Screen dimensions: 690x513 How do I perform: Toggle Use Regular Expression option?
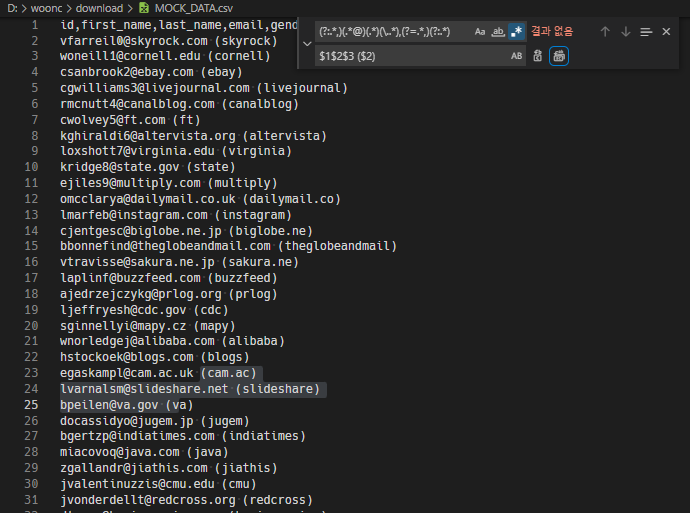tap(516, 32)
